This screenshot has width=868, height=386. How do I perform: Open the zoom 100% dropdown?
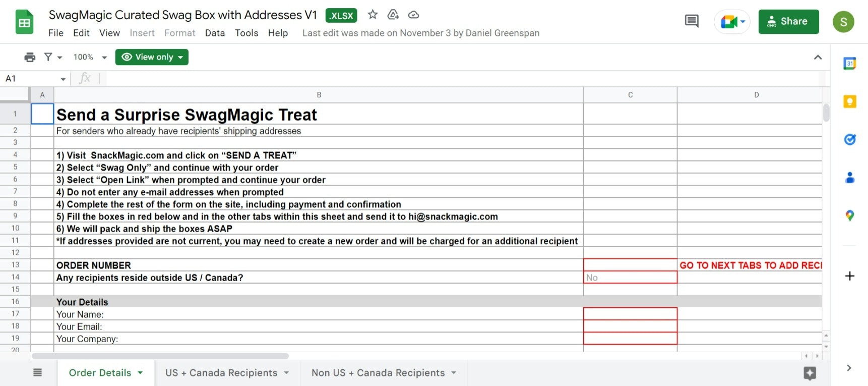90,57
